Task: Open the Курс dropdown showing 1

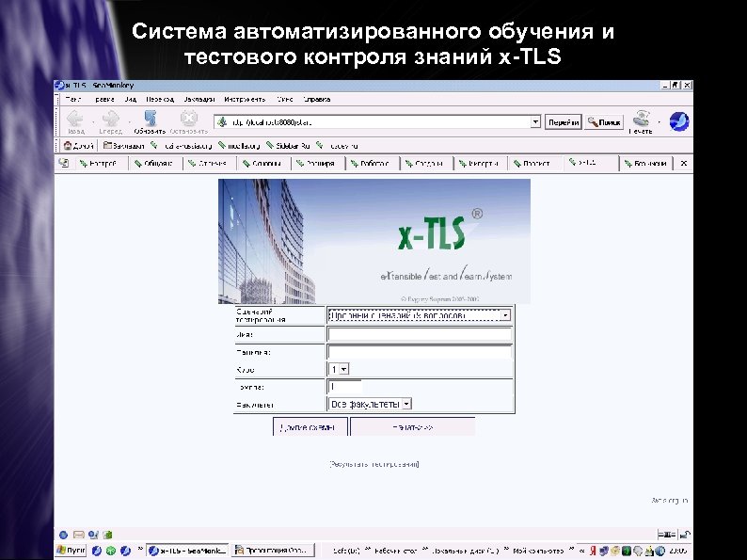Action: (339, 369)
